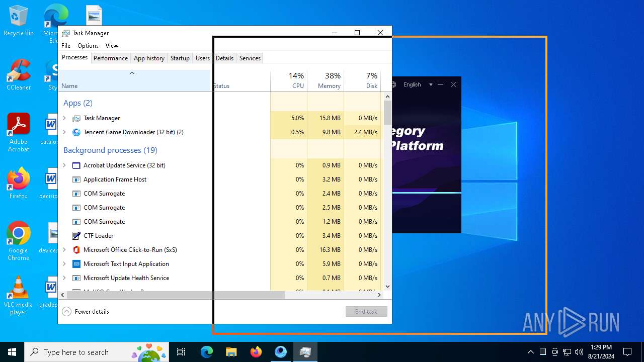Switch to the App history tab
The width and height of the screenshot is (644, 362).
(149, 58)
